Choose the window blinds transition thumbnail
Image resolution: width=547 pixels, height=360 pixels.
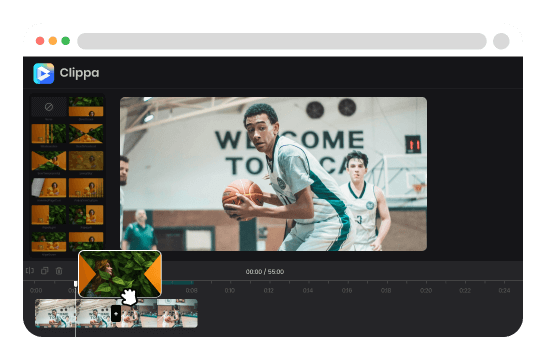coord(48,133)
